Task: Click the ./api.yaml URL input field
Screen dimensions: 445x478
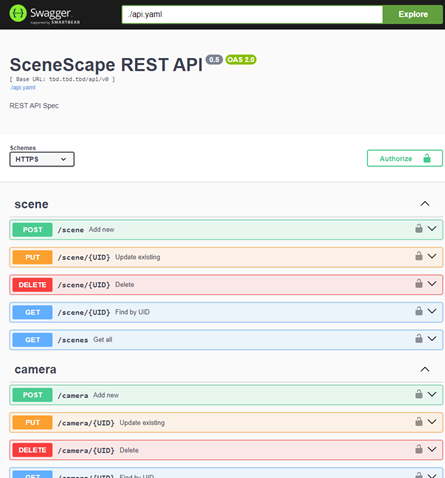Action: [x=252, y=14]
